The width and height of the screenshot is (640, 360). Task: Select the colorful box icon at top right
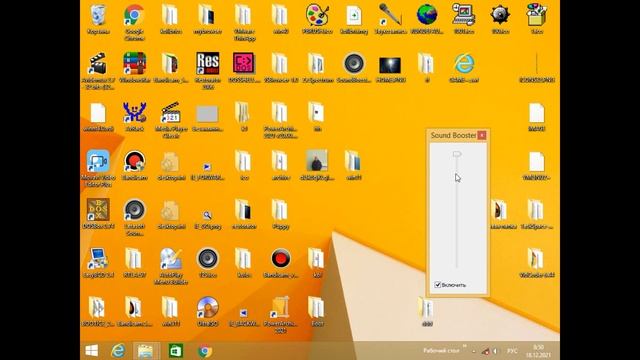[x=537, y=15]
